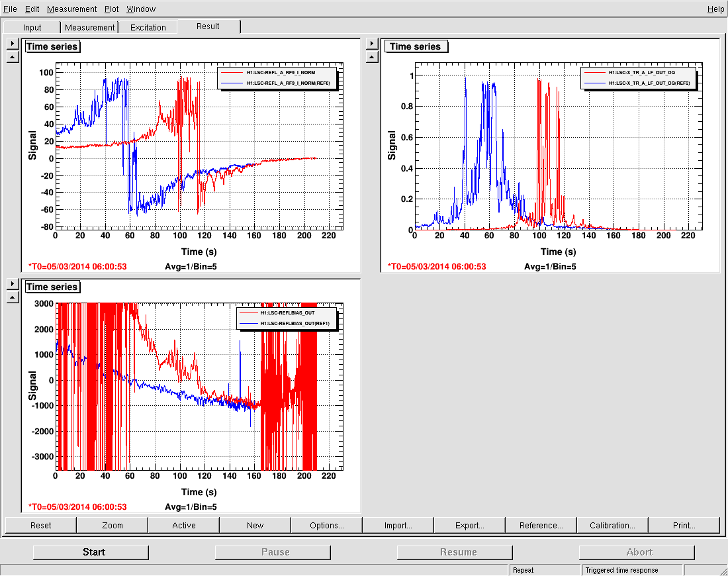Switch to the Input tab
This screenshot has width=728, height=576.
(32, 27)
